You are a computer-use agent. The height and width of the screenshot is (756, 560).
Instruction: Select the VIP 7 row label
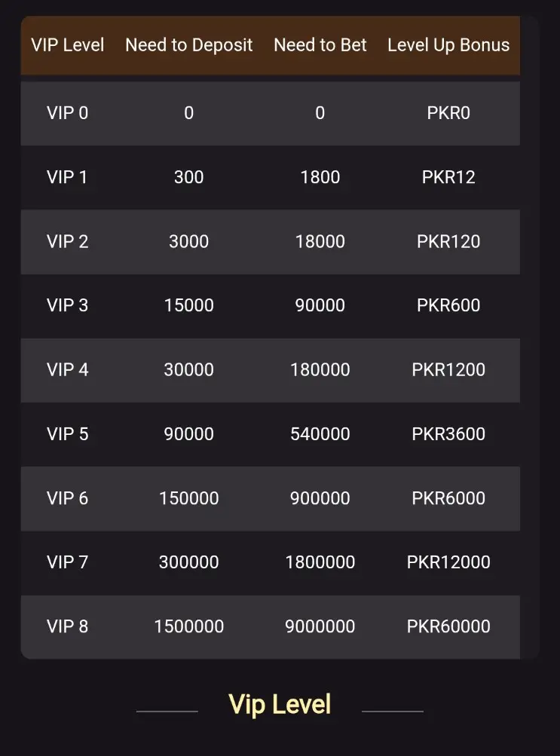[x=68, y=562]
